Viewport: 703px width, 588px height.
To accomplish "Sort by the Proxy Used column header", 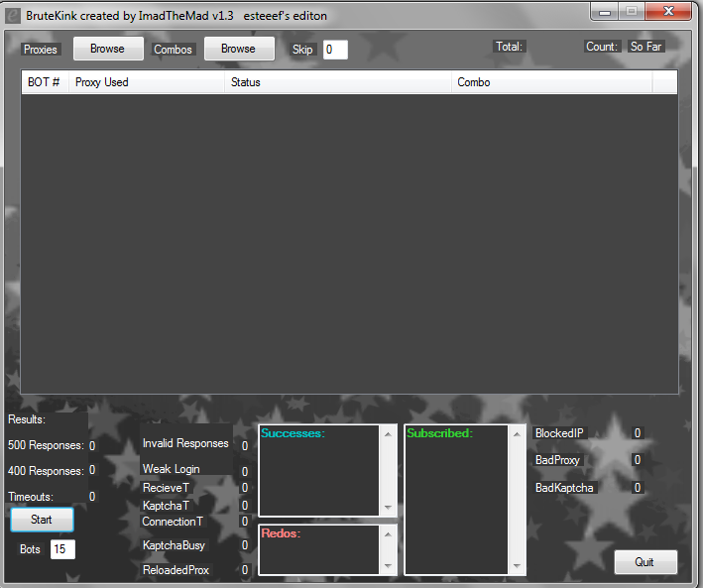I will [x=147, y=82].
